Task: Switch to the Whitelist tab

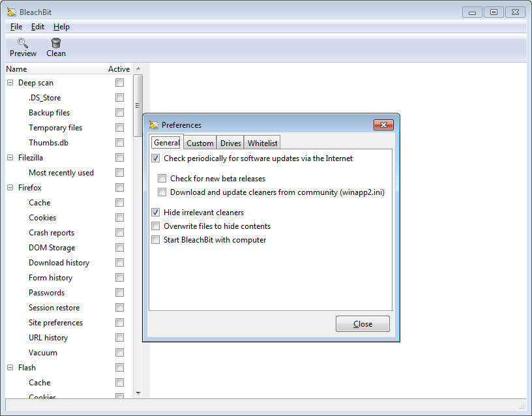Action: click(262, 143)
